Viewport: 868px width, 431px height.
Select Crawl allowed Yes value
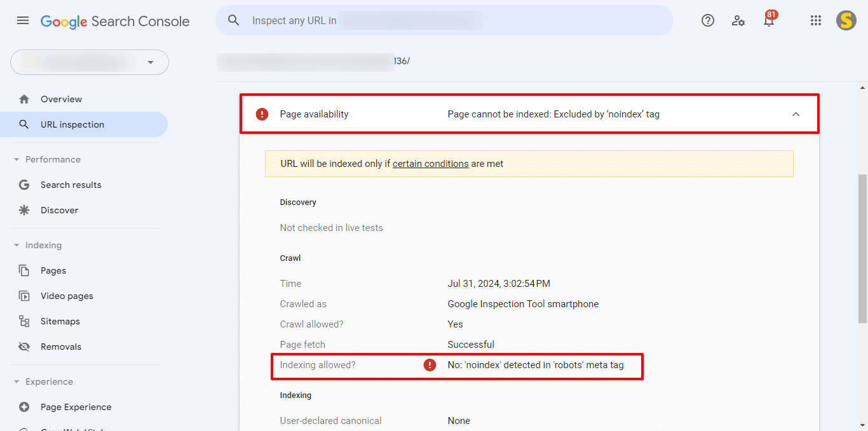455,324
